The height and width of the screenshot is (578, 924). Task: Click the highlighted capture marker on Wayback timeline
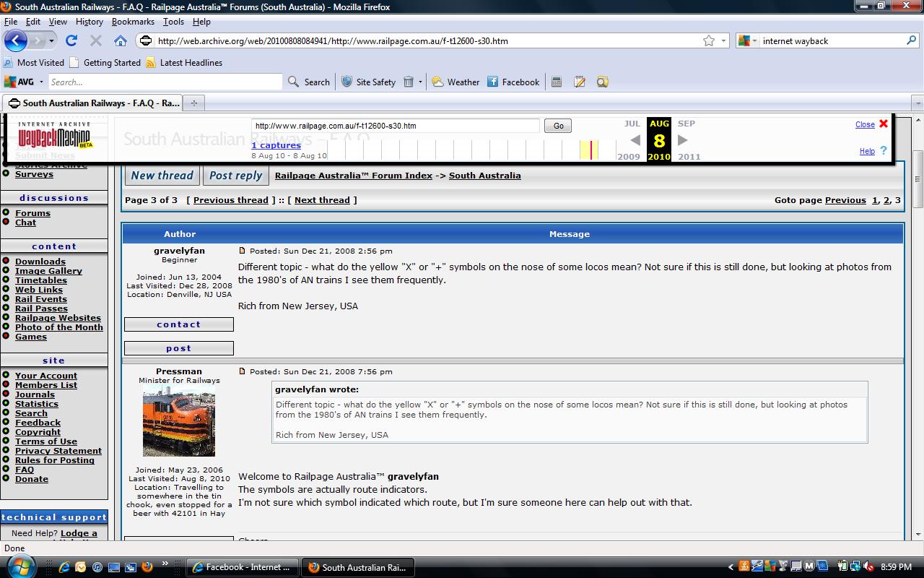(x=590, y=150)
